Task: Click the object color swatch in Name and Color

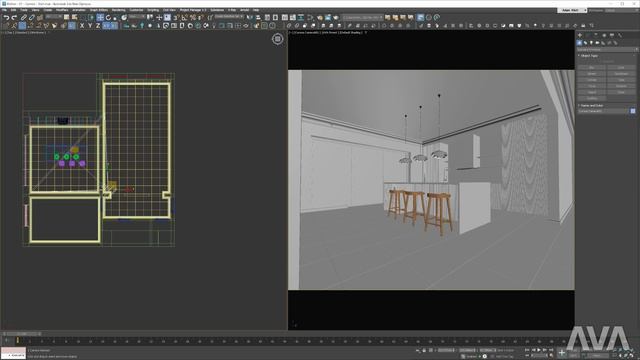Action: coord(633,111)
